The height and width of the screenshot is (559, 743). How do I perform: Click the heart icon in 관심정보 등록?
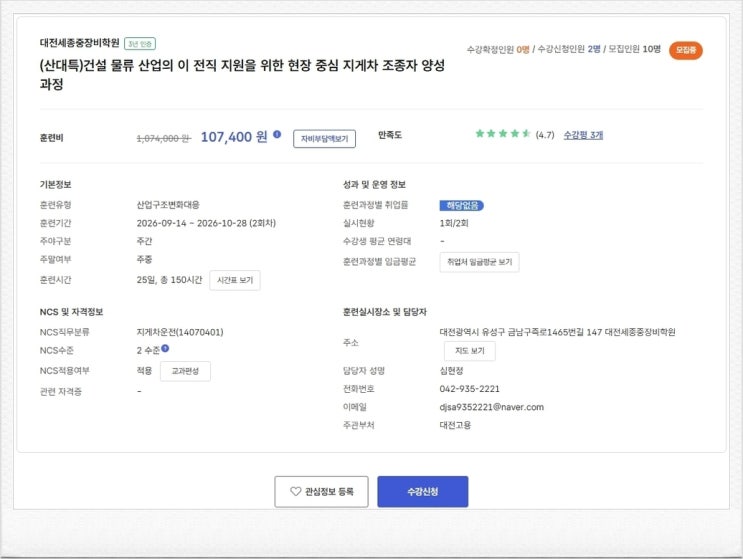click(295, 492)
